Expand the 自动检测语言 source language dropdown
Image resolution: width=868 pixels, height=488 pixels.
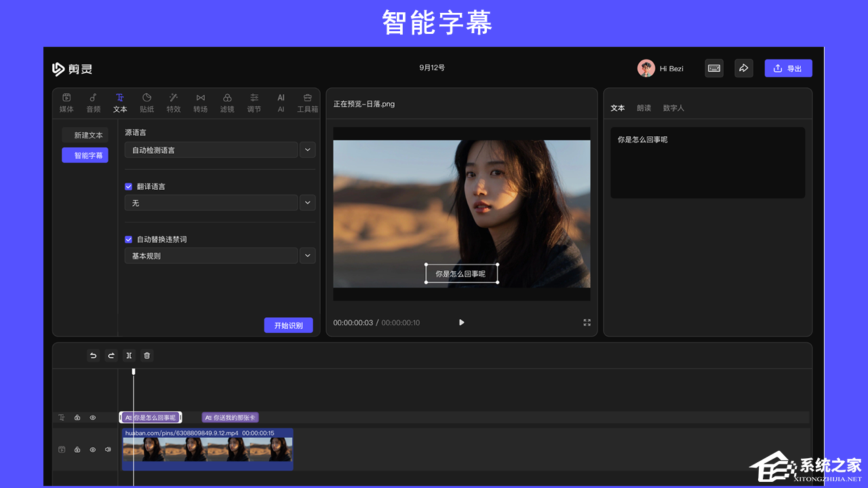point(307,150)
